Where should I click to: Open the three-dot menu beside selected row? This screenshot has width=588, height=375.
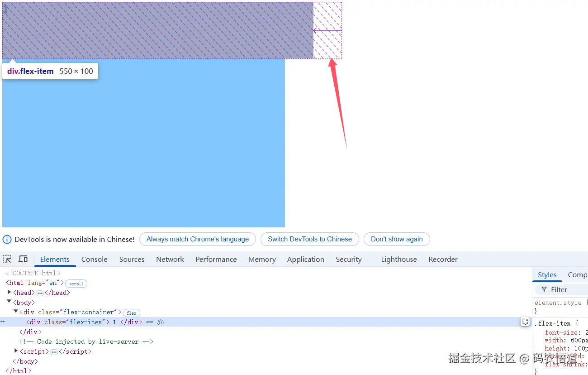pos(3,322)
